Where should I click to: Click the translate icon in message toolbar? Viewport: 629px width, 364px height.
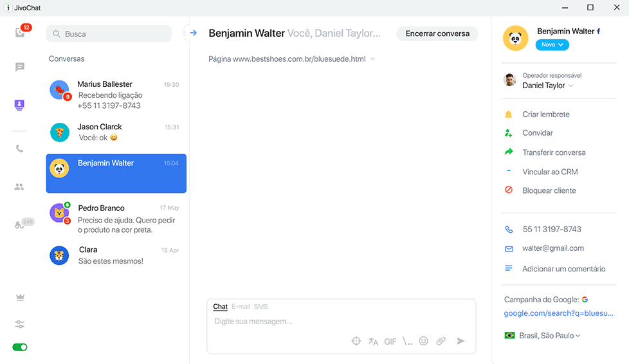(373, 341)
